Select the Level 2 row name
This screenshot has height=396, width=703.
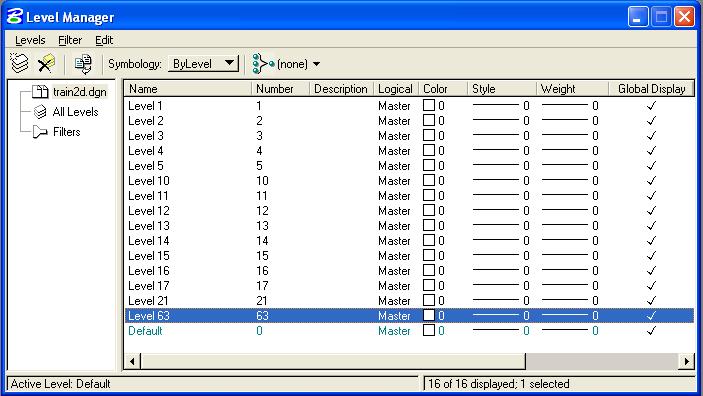[146, 121]
